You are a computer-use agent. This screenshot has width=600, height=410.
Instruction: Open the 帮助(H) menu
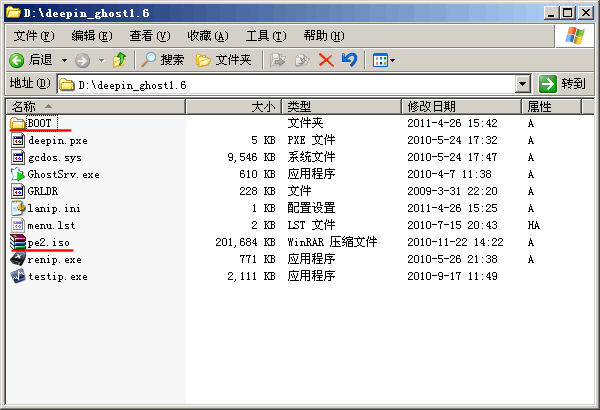coord(324,36)
